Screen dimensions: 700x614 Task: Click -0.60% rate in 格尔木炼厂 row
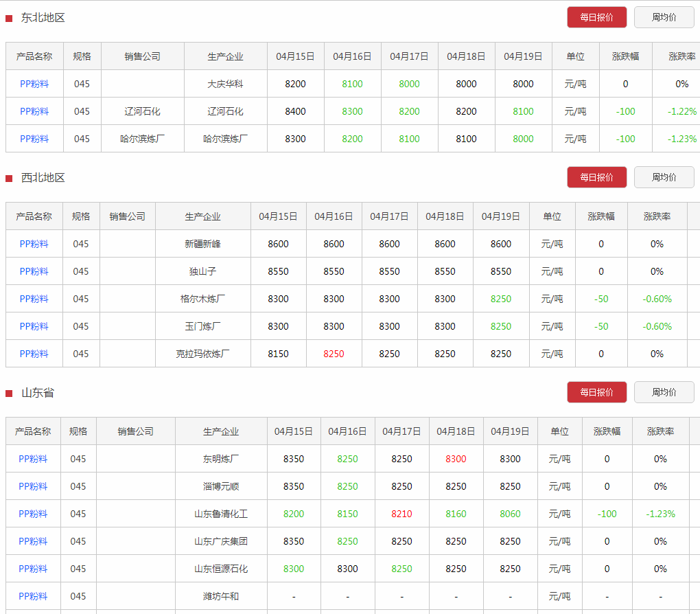657,299
